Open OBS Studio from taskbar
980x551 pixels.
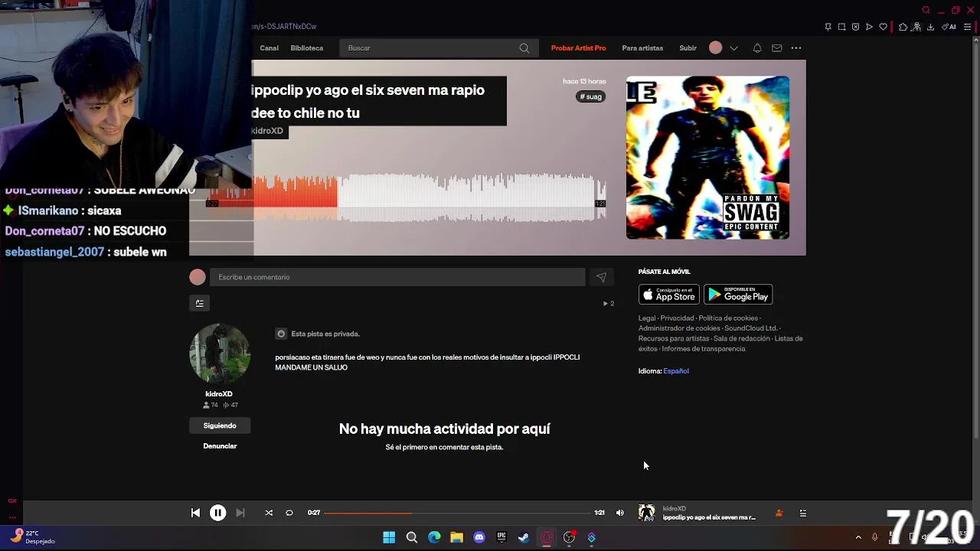569,537
